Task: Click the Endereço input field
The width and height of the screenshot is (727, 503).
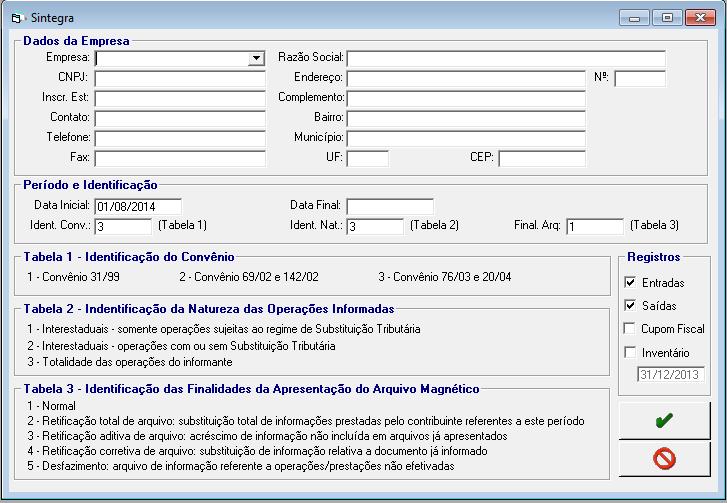Action: (x=466, y=78)
